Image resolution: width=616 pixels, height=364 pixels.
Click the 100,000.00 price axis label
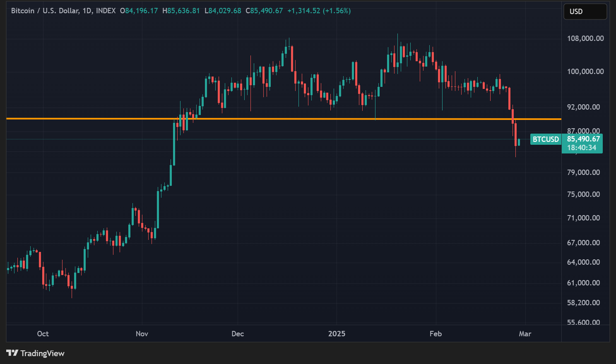[x=585, y=72]
